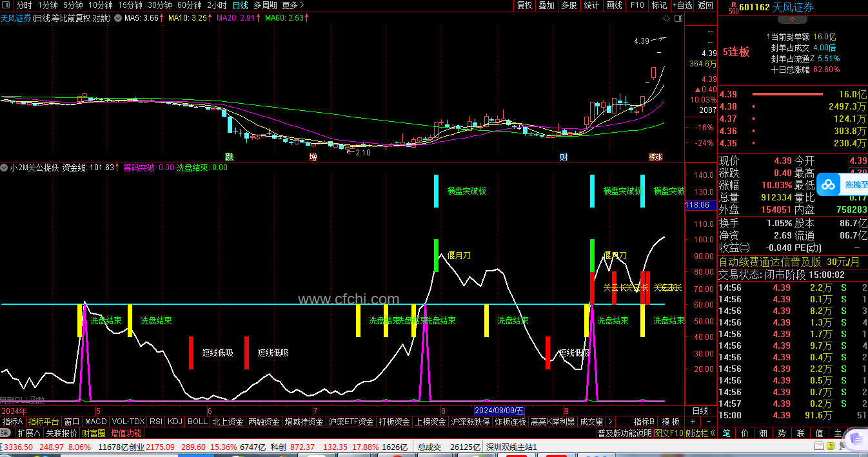
Task: Click the 小2M关公捉妖 indicator settings icon
Action: [x=5, y=168]
